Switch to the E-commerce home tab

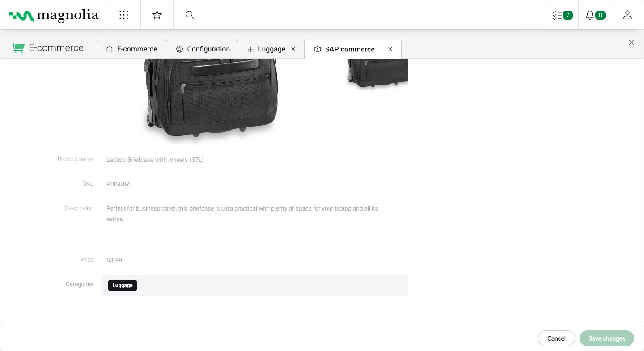tap(132, 49)
